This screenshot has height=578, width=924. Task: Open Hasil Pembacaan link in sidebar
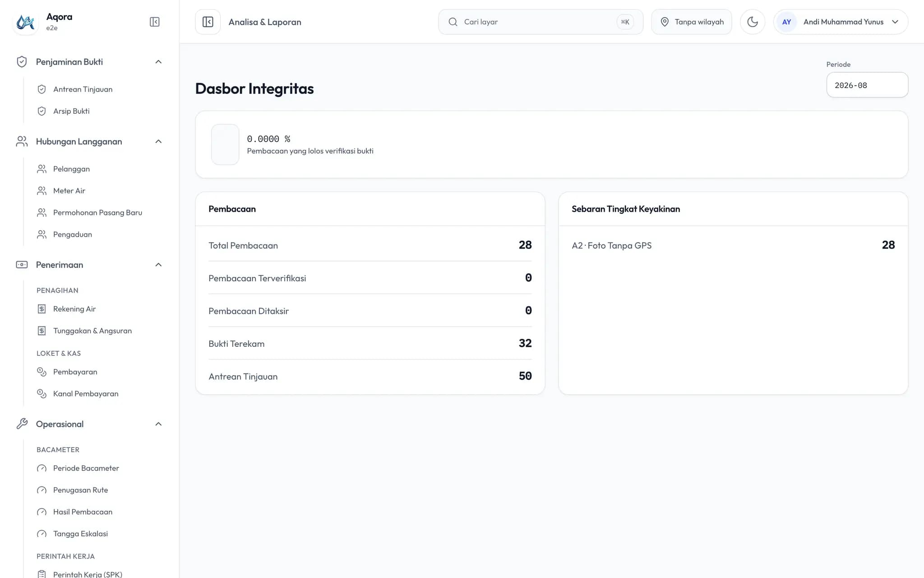83,512
